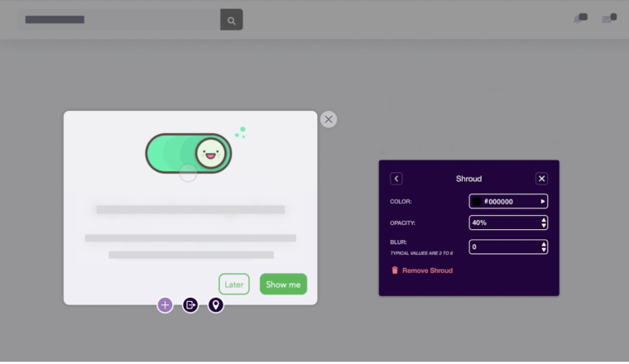Click the black color swatch
Viewport: 629px width, 364px height.
pos(477,201)
